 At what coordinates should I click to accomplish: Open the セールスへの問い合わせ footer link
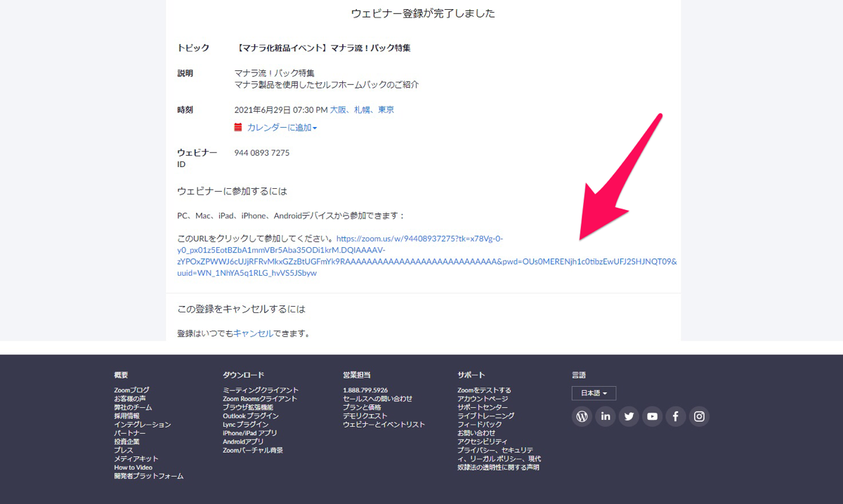pyautogui.click(x=378, y=399)
